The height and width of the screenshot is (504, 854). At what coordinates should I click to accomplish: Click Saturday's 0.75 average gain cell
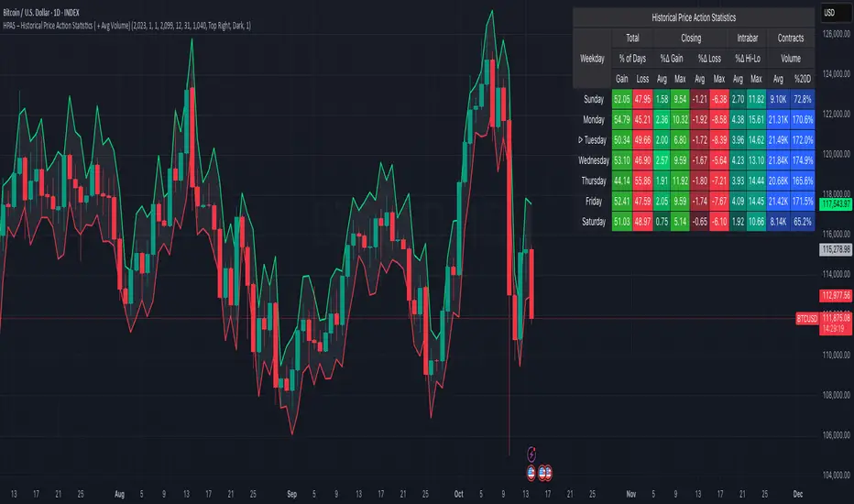pos(662,222)
